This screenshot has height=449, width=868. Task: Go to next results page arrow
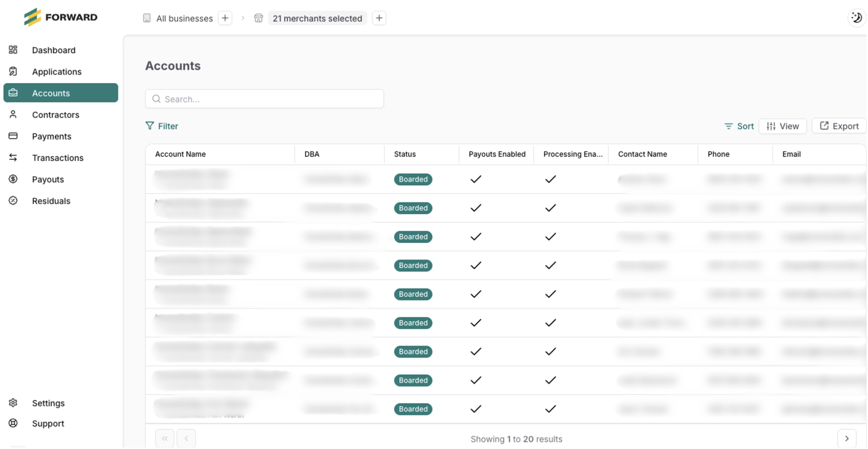point(847,439)
